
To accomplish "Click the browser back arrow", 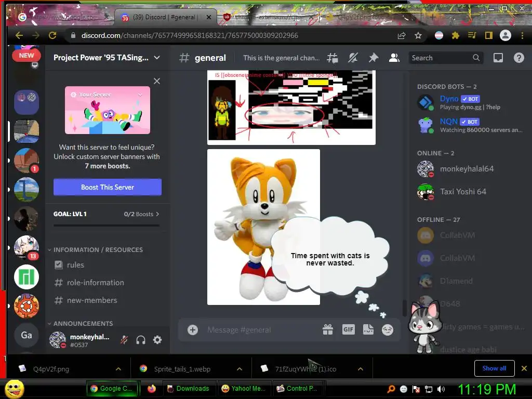I will point(19,35).
